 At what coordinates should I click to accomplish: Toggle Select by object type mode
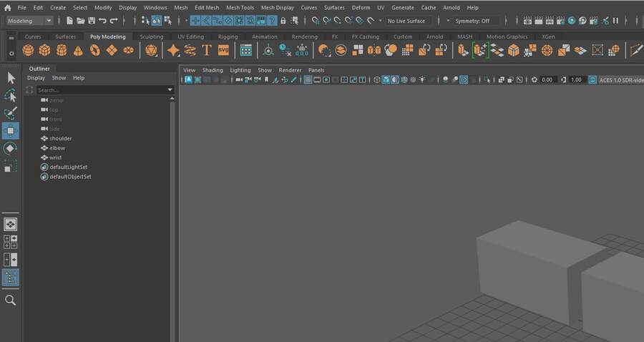[x=157, y=21]
